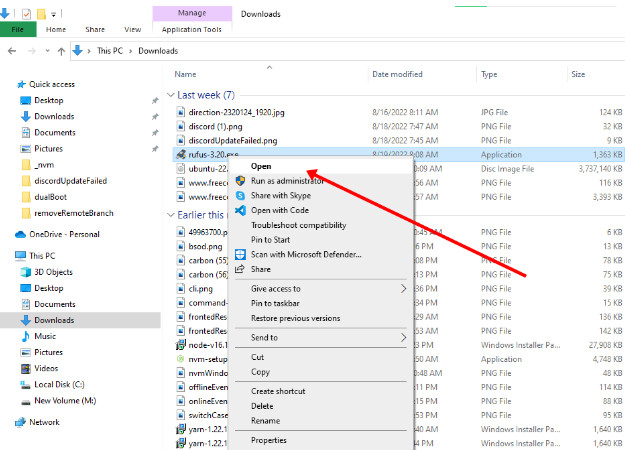Viewport: 625px width, 450px height.
Task: Click the Skype icon in context menu
Action: tap(240, 195)
